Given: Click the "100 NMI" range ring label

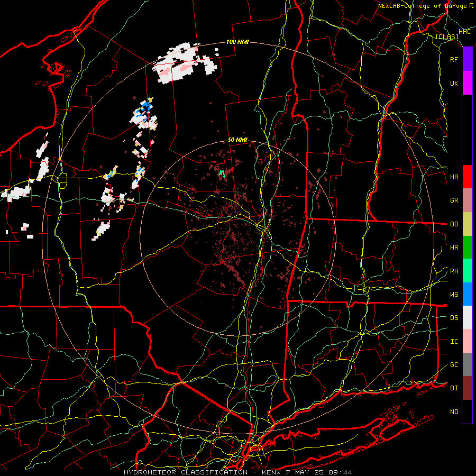Looking at the screenshot, I should (x=237, y=42).
